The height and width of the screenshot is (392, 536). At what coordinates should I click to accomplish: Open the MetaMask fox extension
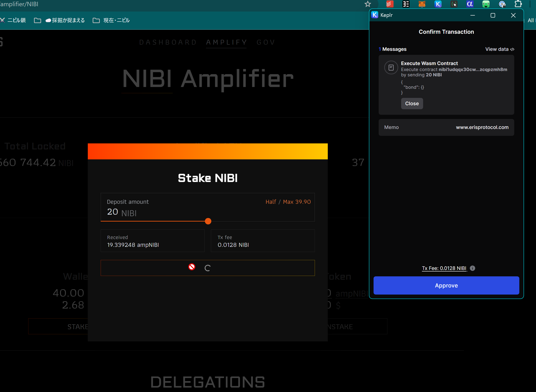coord(422,4)
